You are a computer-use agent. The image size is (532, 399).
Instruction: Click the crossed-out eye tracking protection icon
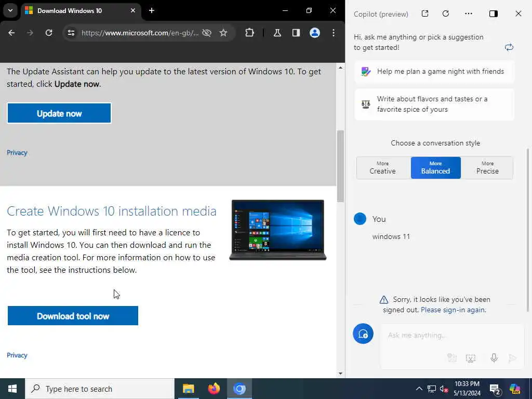click(x=207, y=33)
